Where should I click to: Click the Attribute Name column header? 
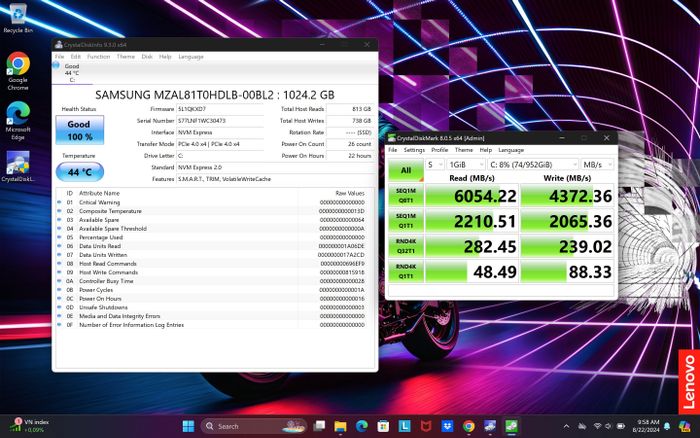pos(99,193)
